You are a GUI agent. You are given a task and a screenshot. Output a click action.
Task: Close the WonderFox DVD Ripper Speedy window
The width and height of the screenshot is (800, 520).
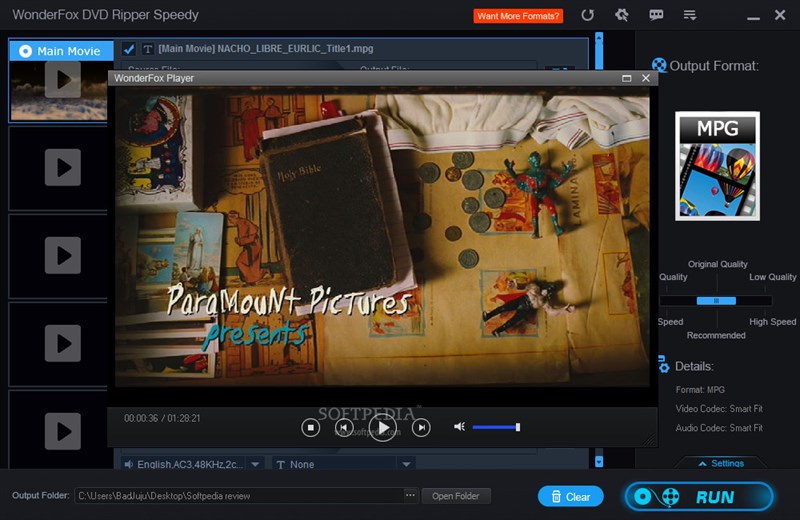pos(780,15)
